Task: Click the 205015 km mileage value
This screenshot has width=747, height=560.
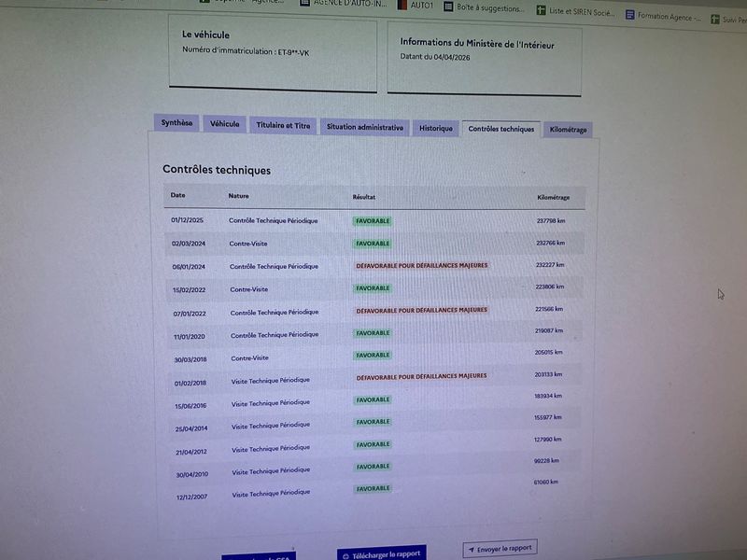Action: pos(548,353)
